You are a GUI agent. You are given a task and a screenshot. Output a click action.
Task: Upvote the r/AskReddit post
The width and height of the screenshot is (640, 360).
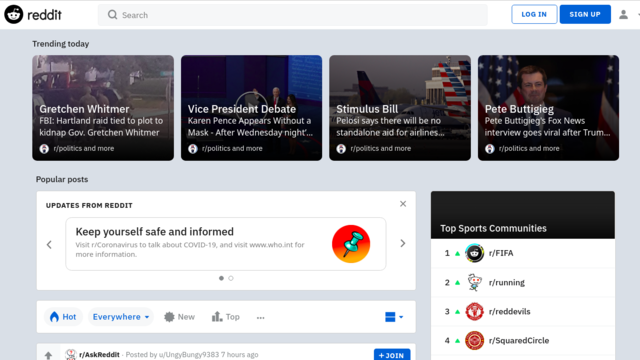click(x=48, y=356)
